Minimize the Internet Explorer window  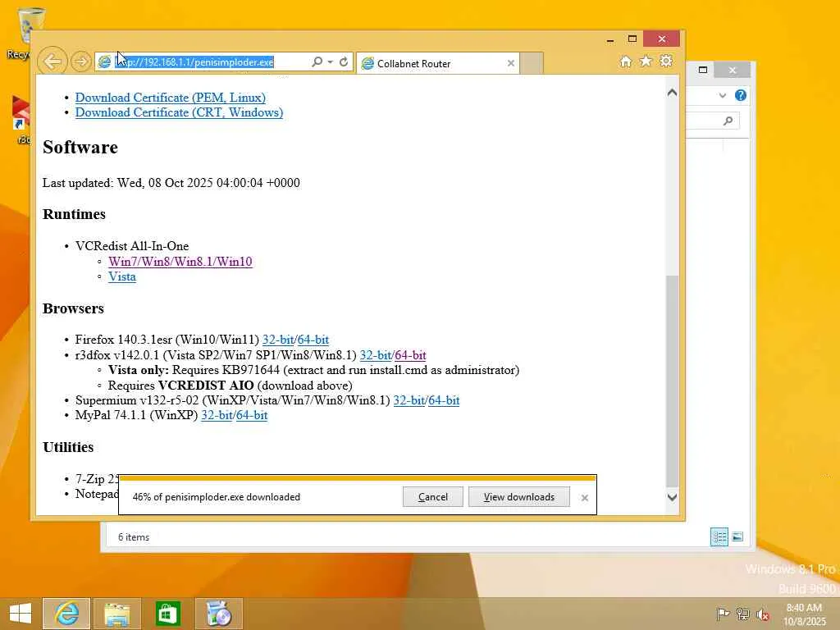tap(610, 39)
